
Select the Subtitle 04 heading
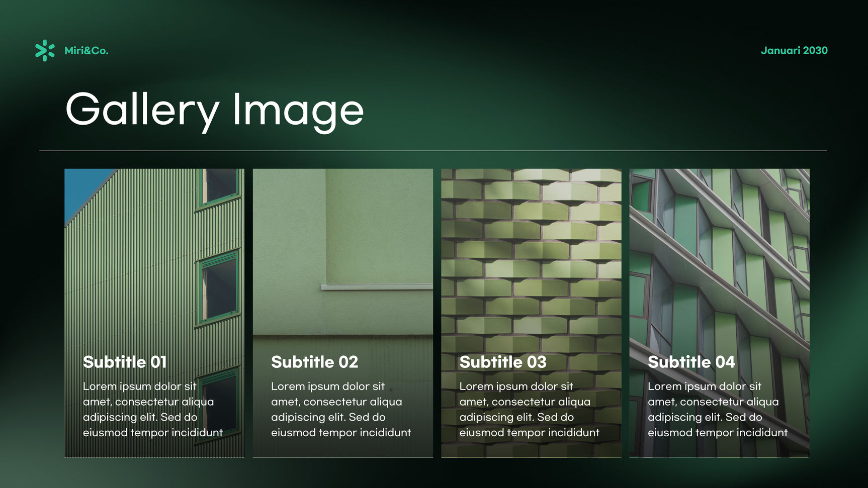click(691, 362)
